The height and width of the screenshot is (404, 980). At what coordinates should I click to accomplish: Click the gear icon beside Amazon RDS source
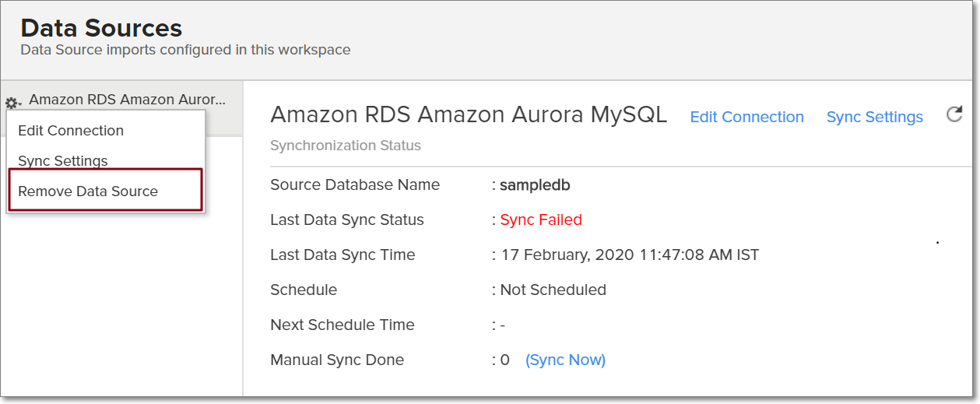click(12, 103)
